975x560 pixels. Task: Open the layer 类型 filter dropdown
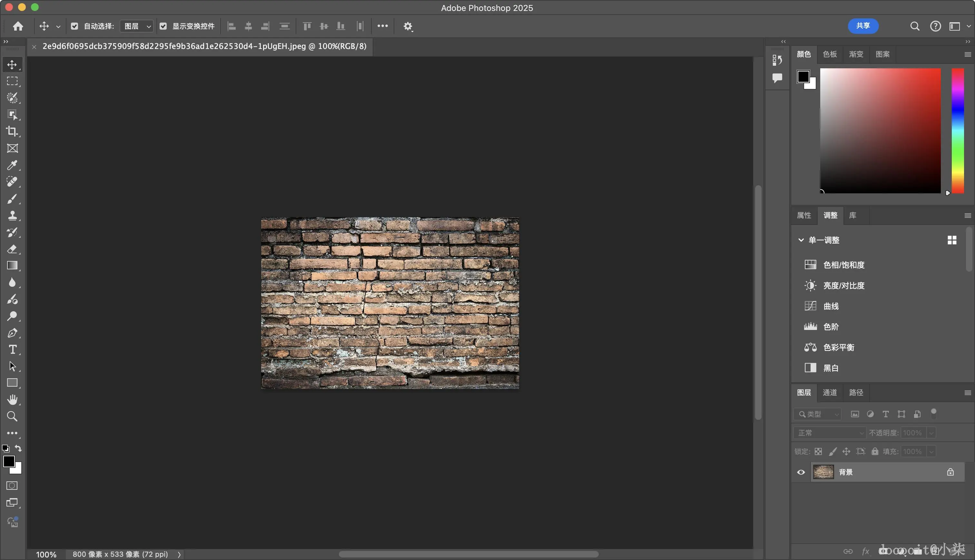[x=818, y=414]
